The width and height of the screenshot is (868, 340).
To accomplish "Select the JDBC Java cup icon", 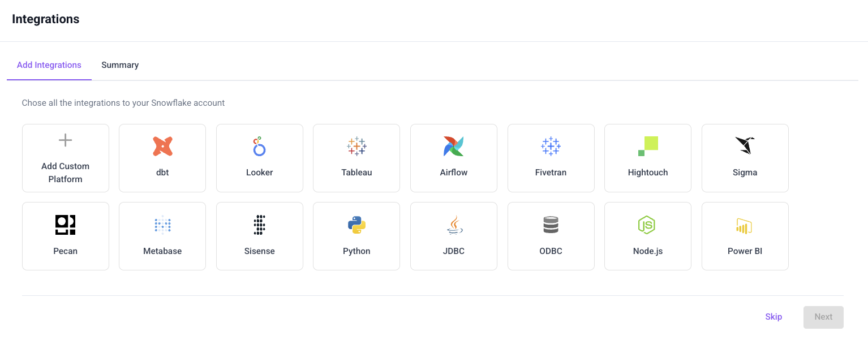I will [x=453, y=225].
